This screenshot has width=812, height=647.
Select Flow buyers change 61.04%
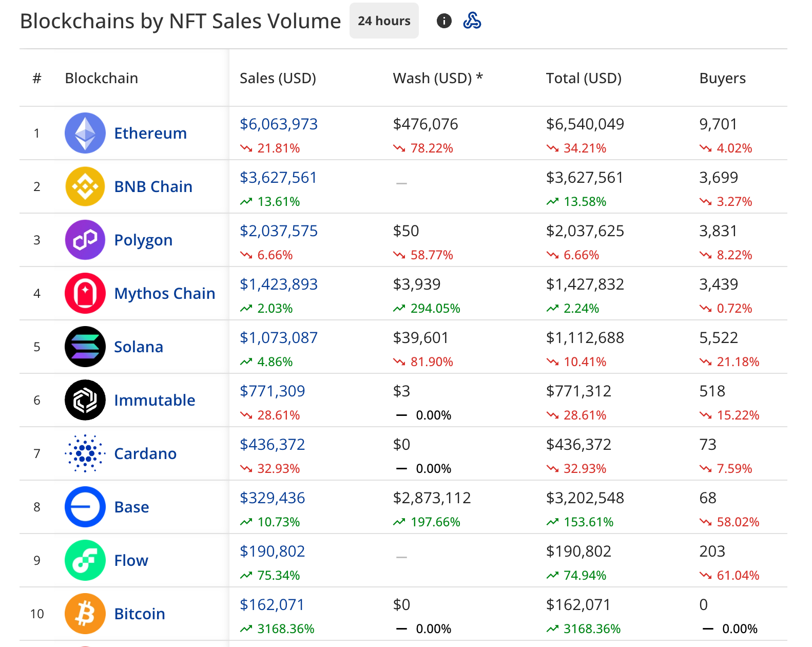tap(729, 575)
